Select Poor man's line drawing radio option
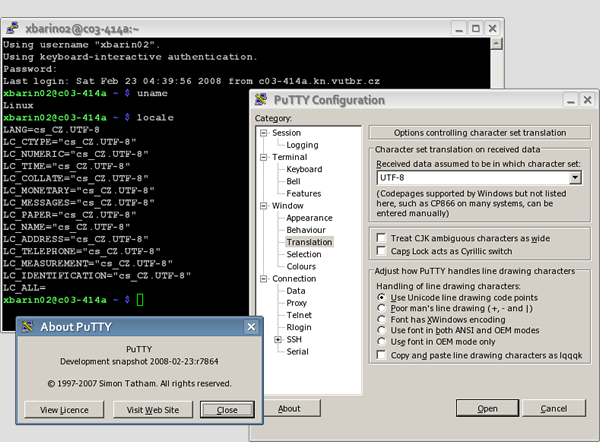This screenshot has height=442, width=600. click(x=381, y=309)
